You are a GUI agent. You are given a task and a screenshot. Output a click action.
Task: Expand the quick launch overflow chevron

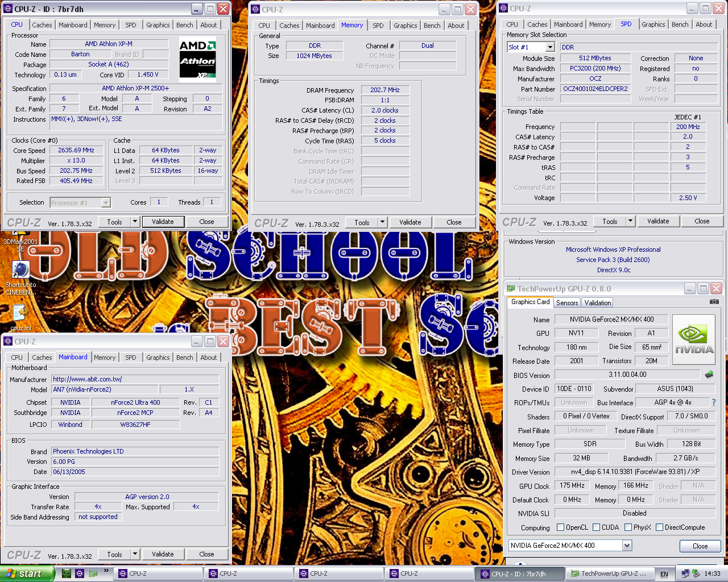[106, 571]
